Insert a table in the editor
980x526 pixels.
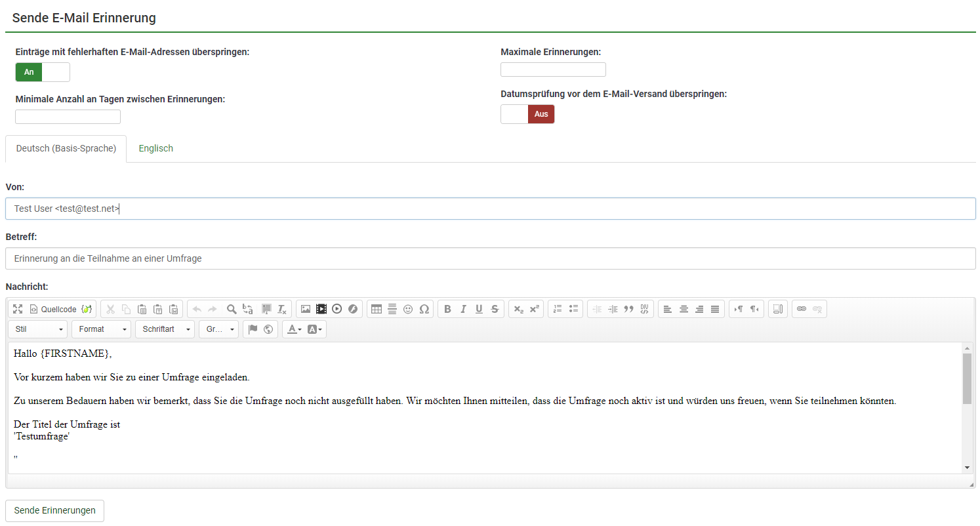tap(376, 309)
